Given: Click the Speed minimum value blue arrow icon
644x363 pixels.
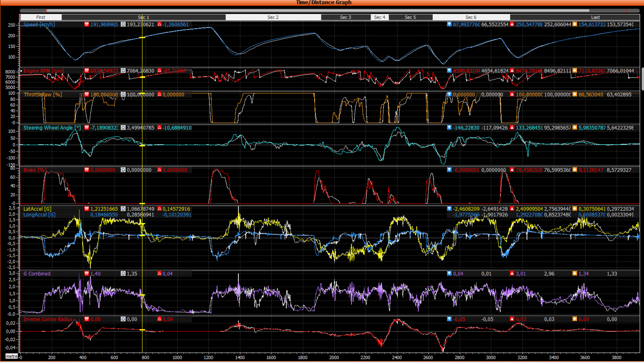Looking at the screenshot, I should coord(449,24).
